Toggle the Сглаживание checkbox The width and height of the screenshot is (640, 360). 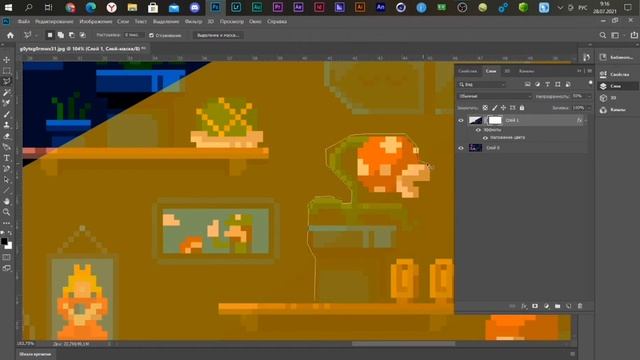[151, 36]
